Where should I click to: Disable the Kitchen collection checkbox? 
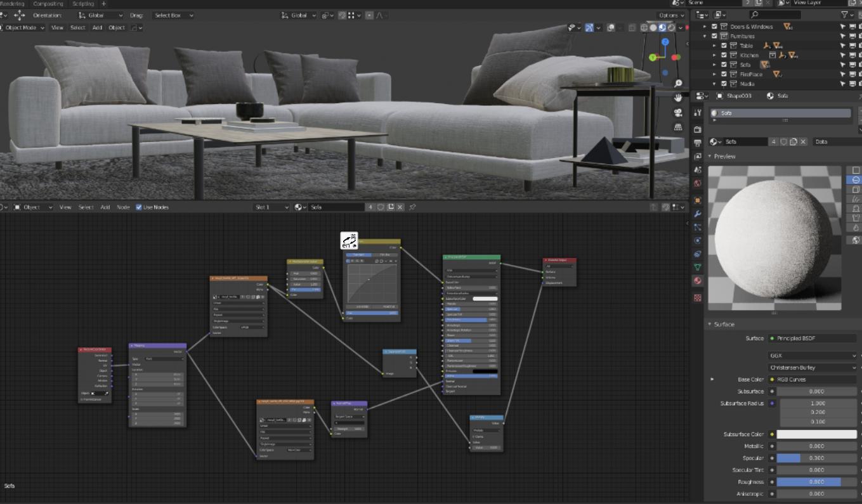[x=724, y=55]
